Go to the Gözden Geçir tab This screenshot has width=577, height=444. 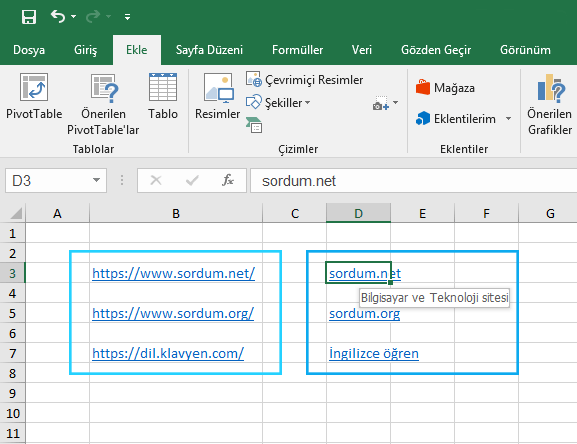(x=436, y=50)
